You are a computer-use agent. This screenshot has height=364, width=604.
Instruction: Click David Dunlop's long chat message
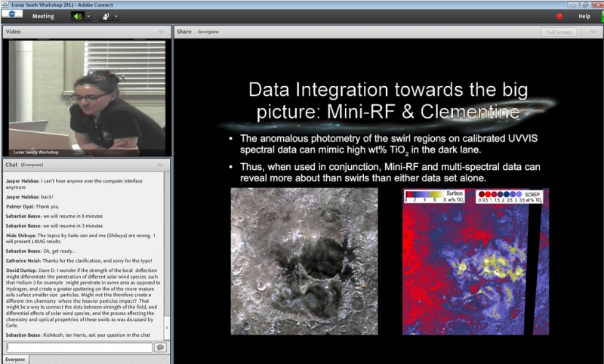(83, 298)
